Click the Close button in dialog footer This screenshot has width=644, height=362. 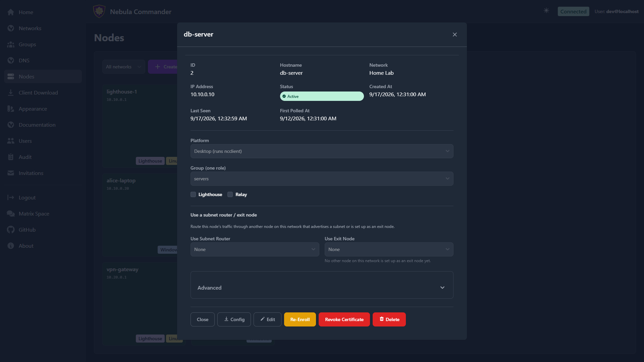tap(203, 319)
